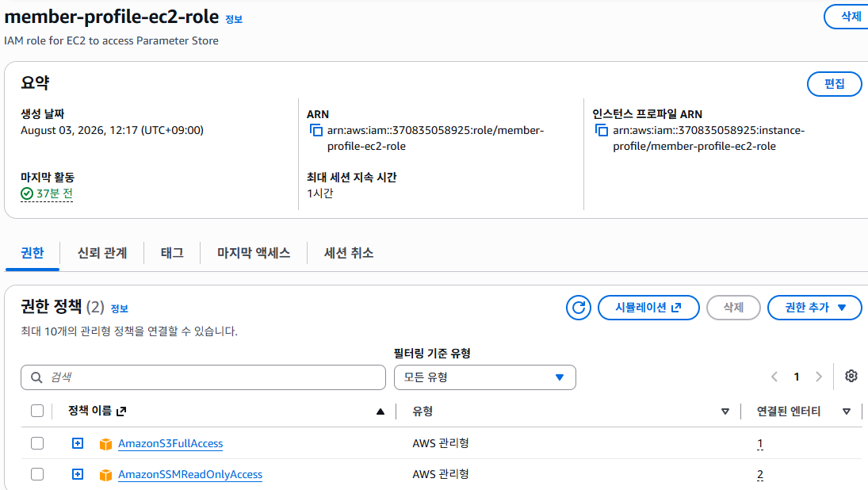Screen dimensions: 868x490
Task: Expand the AmazonS3FullAccess policy details
Action: [x=78, y=443]
